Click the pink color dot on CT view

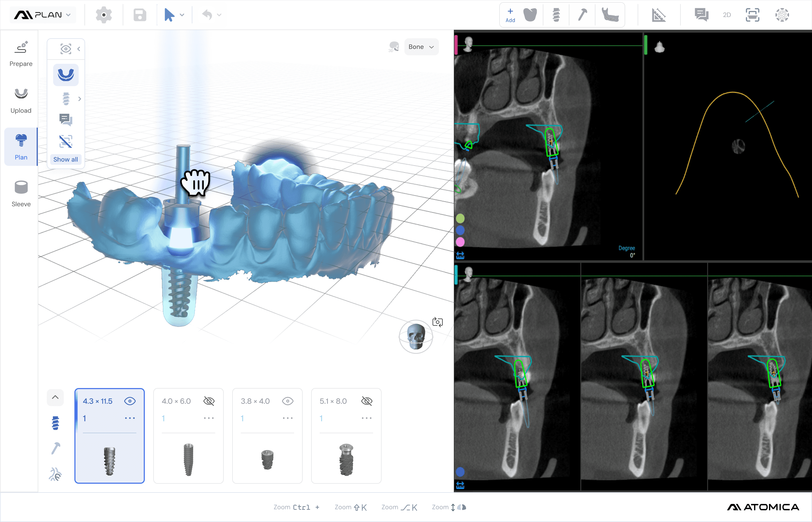coord(460,242)
